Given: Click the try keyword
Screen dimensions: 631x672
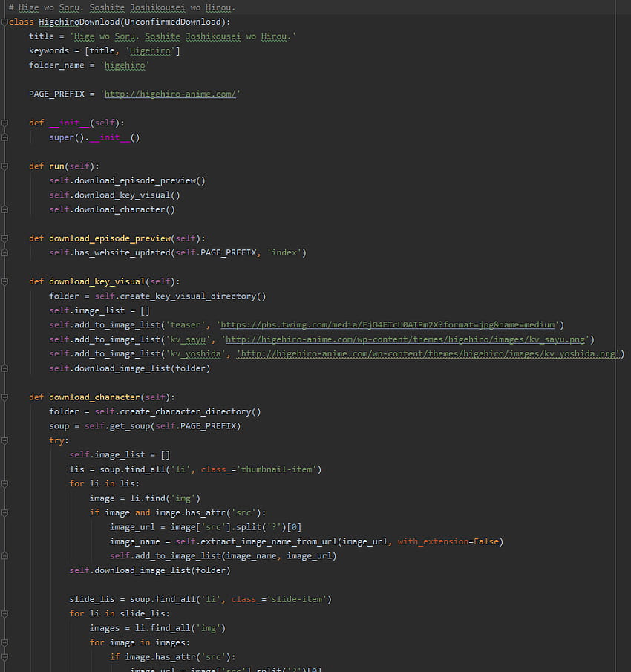Looking at the screenshot, I should [x=56, y=440].
